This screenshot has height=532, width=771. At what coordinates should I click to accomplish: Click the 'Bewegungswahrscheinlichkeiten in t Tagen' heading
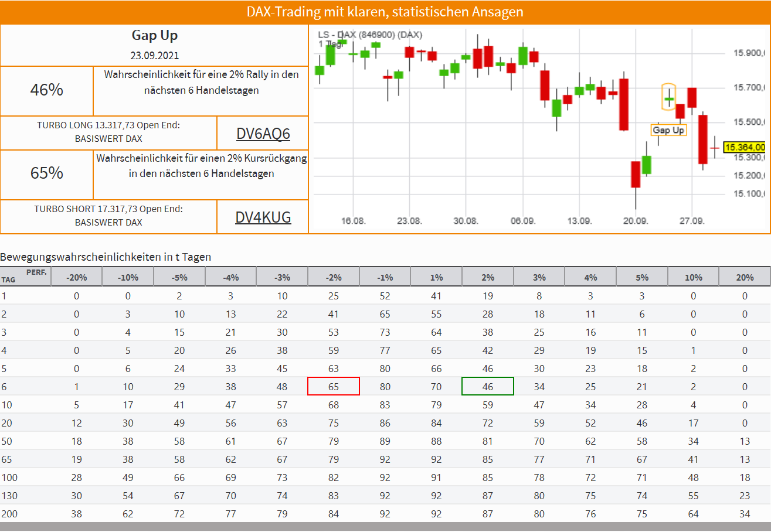coord(106,257)
